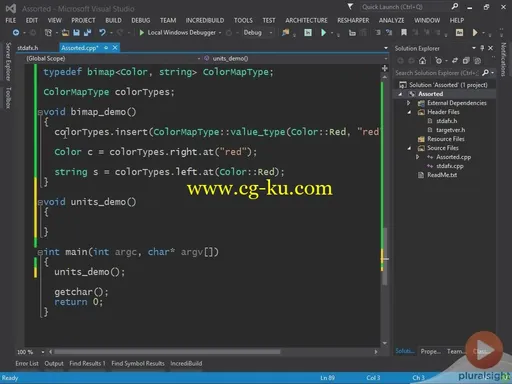Click the Solution Explorer Home icon
The width and height of the screenshot is (512, 384).
pyautogui.click(x=422, y=61)
